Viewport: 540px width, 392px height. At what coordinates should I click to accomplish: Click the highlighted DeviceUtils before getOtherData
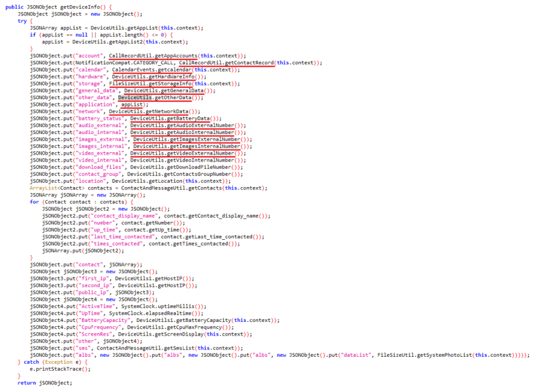(135, 97)
